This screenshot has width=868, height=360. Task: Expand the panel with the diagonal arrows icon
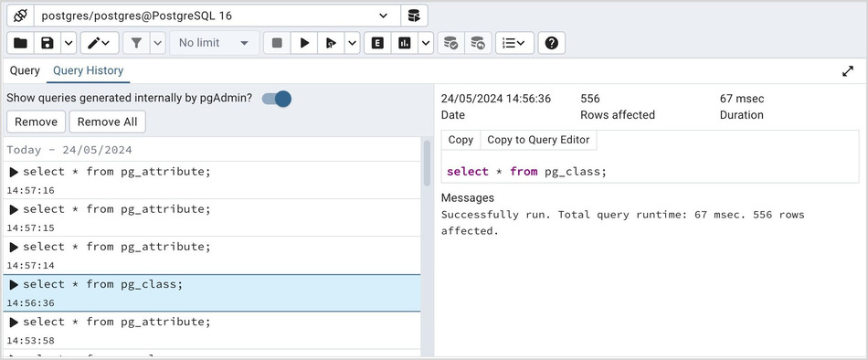[x=848, y=71]
